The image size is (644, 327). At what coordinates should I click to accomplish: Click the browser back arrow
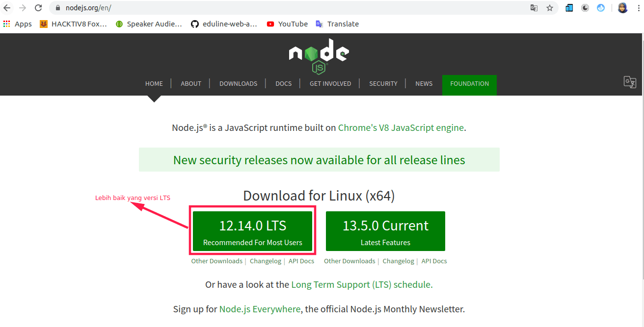pyautogui.click(x=7, y=8)
